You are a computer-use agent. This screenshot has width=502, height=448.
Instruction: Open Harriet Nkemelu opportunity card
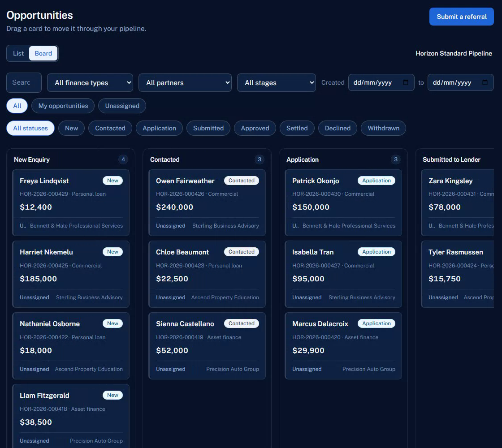click(x=71, y=274)
